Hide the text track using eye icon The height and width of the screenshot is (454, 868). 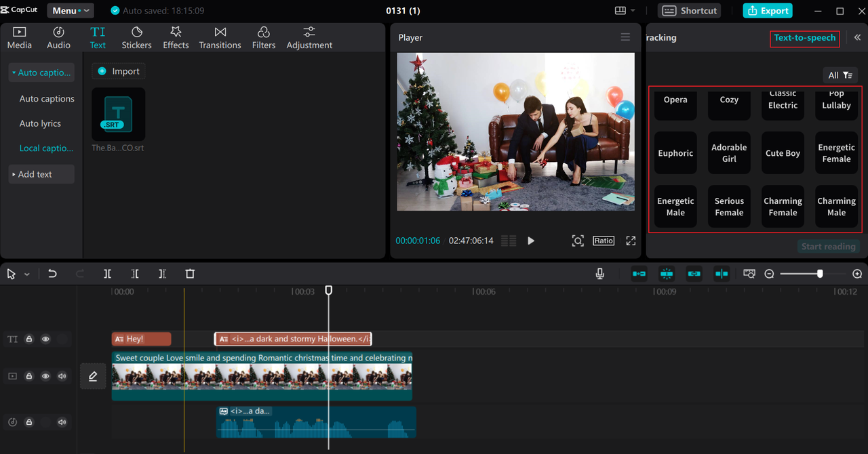coord(45,339)
